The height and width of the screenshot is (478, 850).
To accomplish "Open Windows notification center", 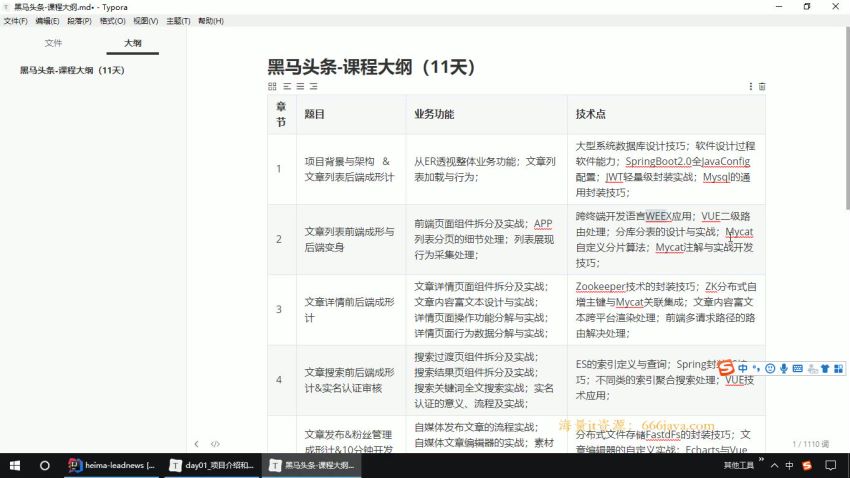I will pyautogui.click(x=830, y=466).
